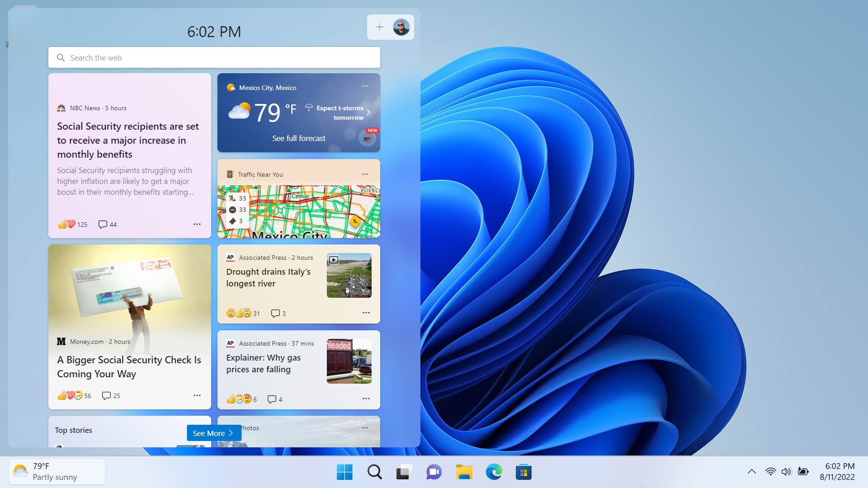Click the traffic map of Mexico City
Viewport: 868px width, 488px height.
[x=312, y=212]
